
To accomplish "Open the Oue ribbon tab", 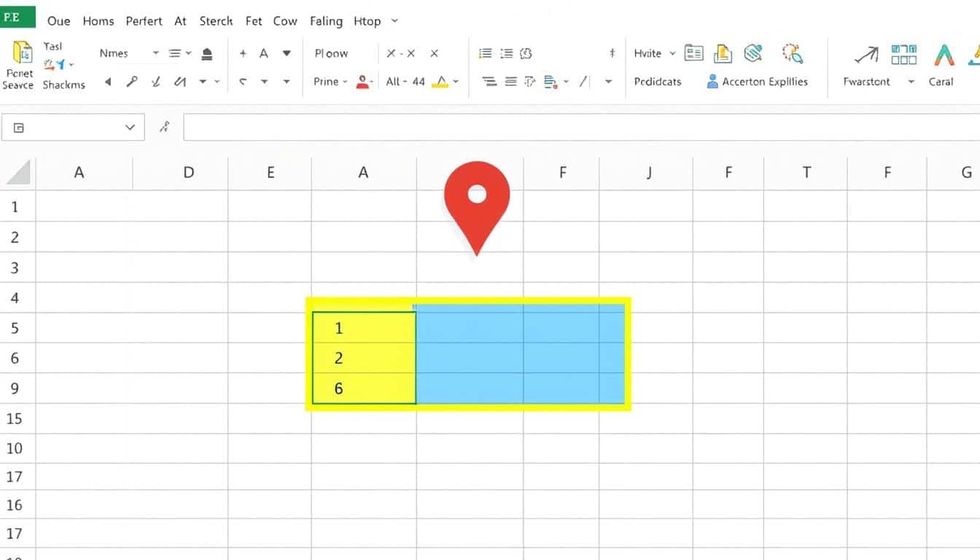I will coord(58,21).
